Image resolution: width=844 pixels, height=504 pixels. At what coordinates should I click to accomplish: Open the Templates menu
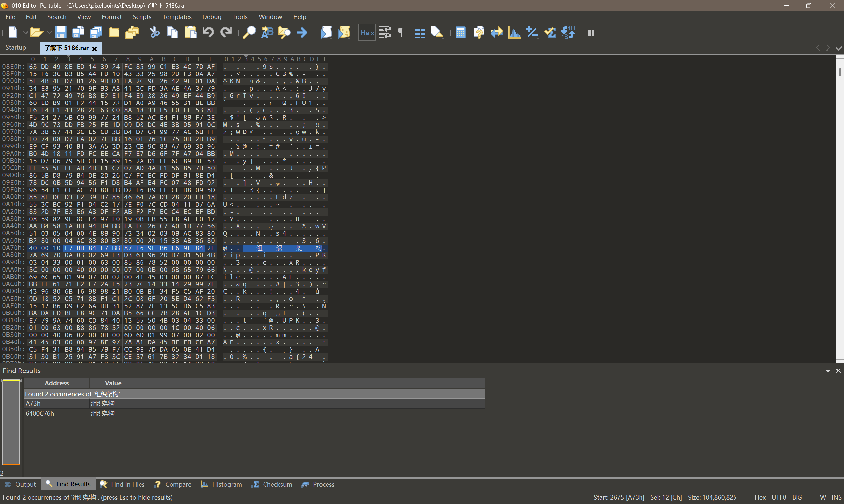177,16
